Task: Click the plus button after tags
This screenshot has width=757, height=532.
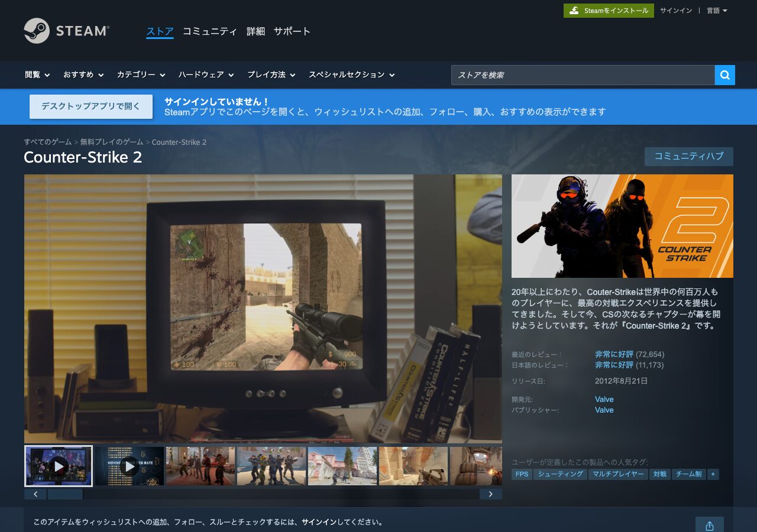Action: (713, 474)
